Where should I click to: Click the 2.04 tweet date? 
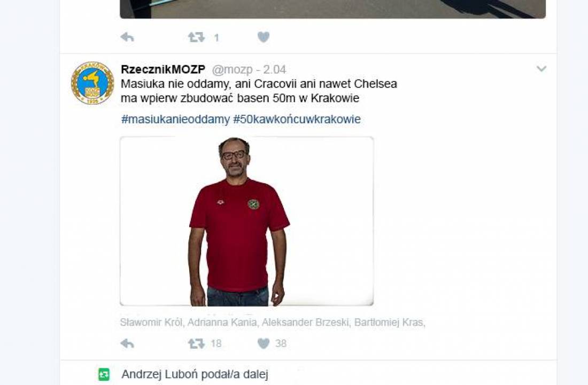(275, 69)
